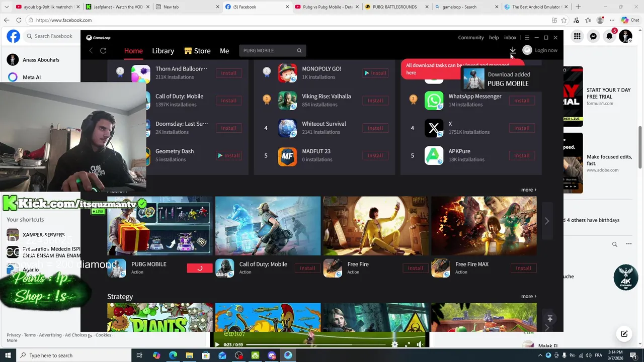Screen dimensions: 644x362
Task: Click the GameLoop logo in title bar
Action: (x=98, y=38)
